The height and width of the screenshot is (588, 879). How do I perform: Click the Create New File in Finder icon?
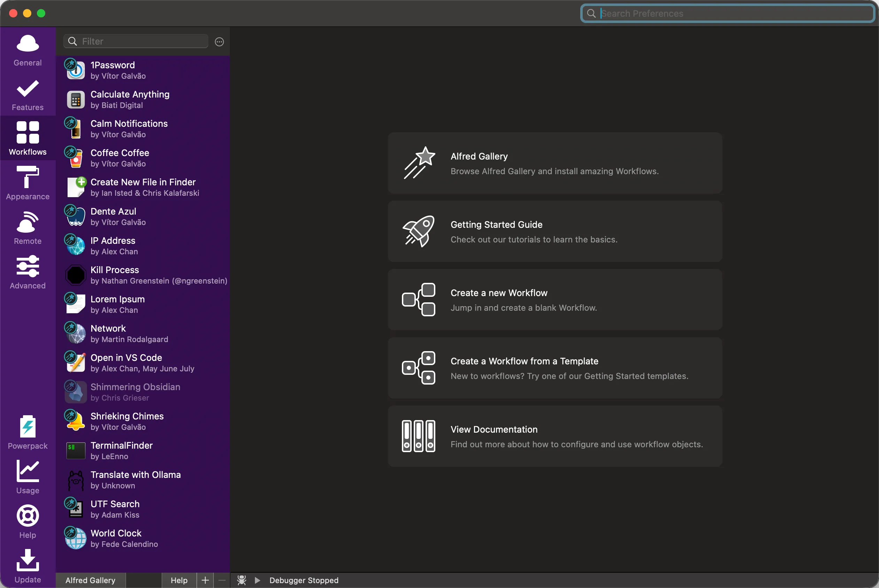(77, 187)
